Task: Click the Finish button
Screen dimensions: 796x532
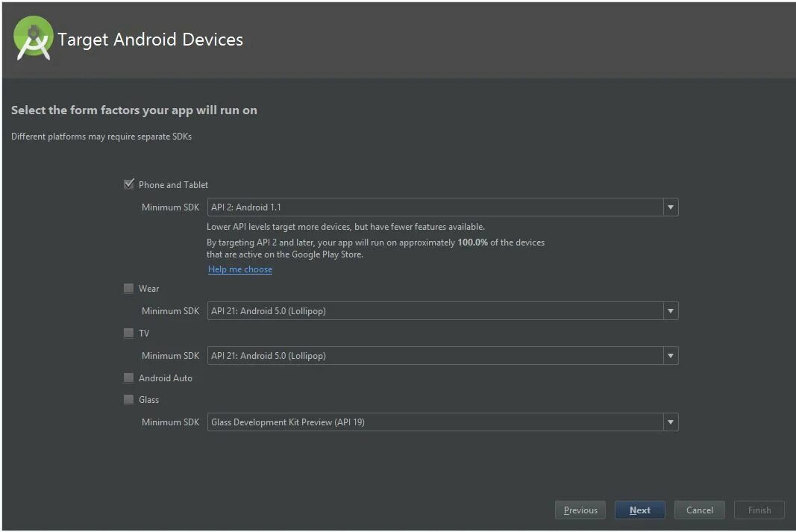Action: click(x=759, y=510)
